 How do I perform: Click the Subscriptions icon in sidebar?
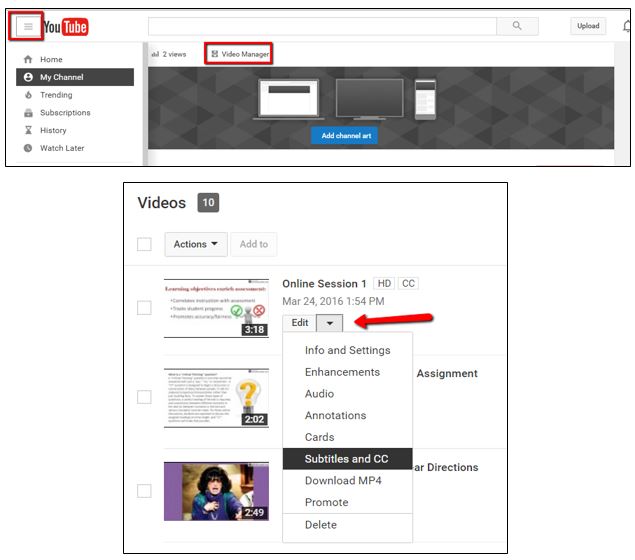(x=28, y=113)
